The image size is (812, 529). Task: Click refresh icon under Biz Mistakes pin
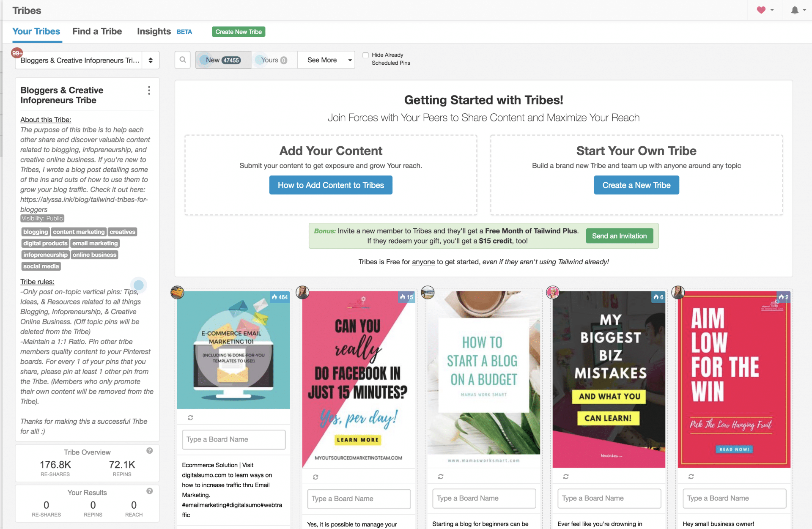click(566, 477)
